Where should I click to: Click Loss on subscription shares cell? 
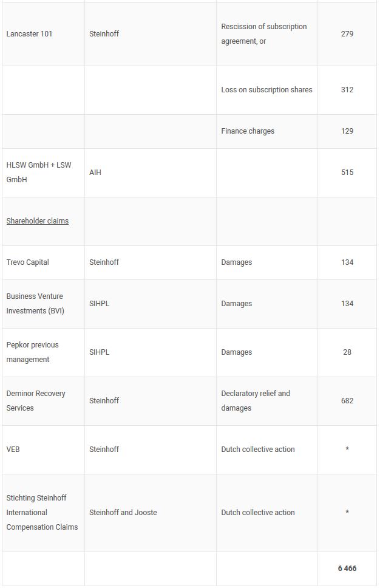pyautogui.click(x=266, y=90)
